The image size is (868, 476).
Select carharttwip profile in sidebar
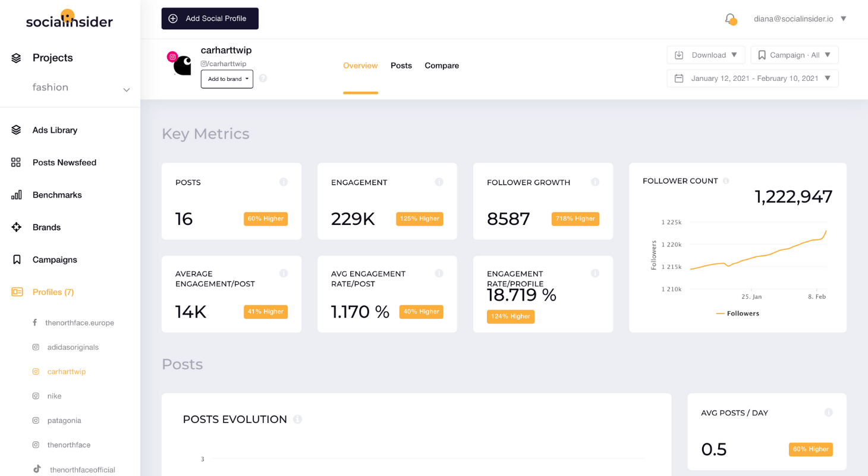(x=67, y=371)
